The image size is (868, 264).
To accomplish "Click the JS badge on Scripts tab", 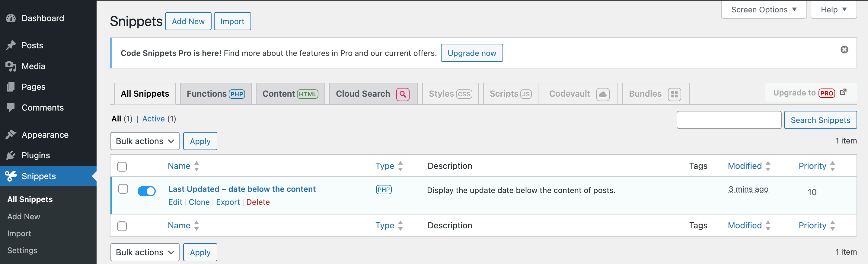I will tap(526, 94).
